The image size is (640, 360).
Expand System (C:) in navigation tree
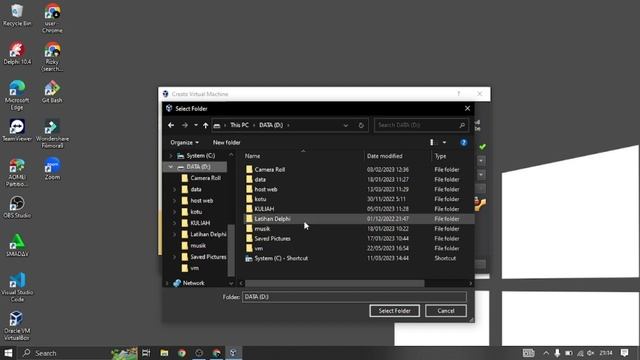tap(171, 156)
